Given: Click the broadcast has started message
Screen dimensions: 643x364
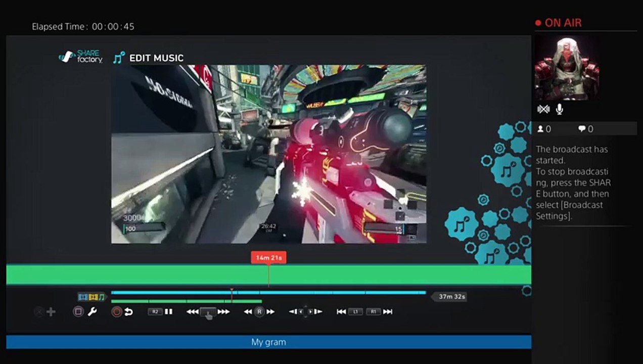Looking at the screenshot, I should (x=573, y=183).
